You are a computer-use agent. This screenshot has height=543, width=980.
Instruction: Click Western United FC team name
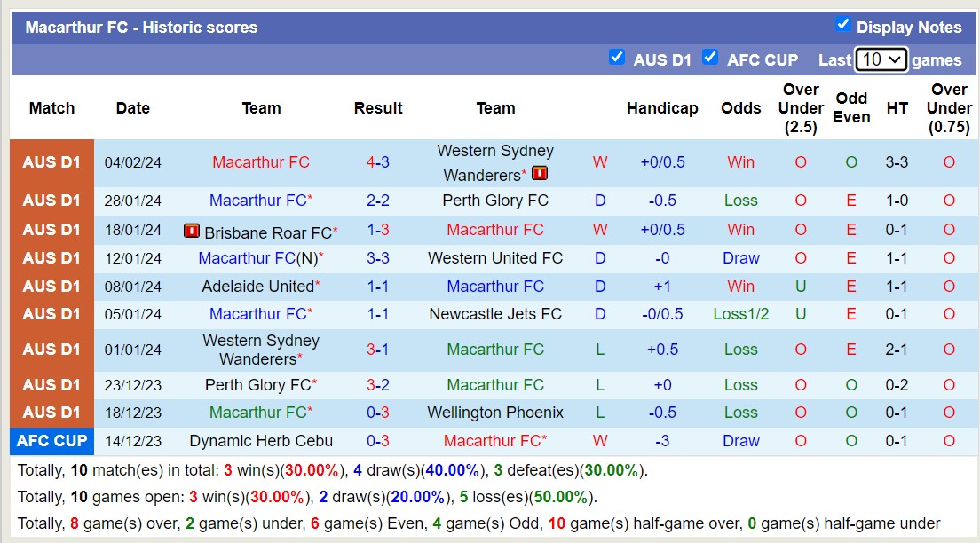[x=495, y=258]
